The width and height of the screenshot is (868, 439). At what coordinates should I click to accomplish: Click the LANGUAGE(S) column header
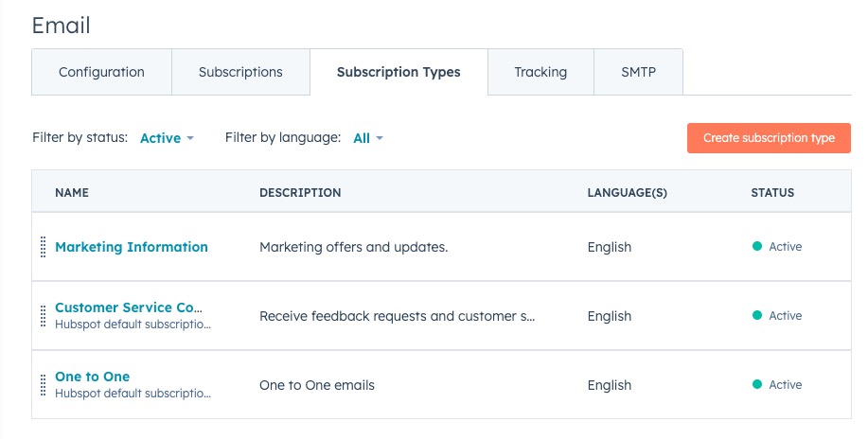tap(627, 193)
